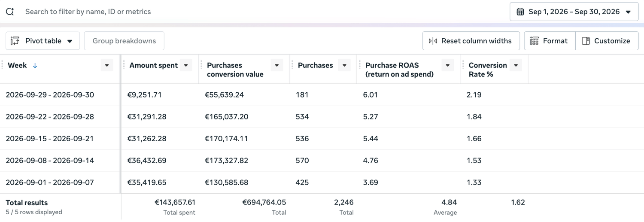Viewport: 644px width, 222px height.
Task: Click drag handle on Amount spent header
Action: click(x=124, y=65)
